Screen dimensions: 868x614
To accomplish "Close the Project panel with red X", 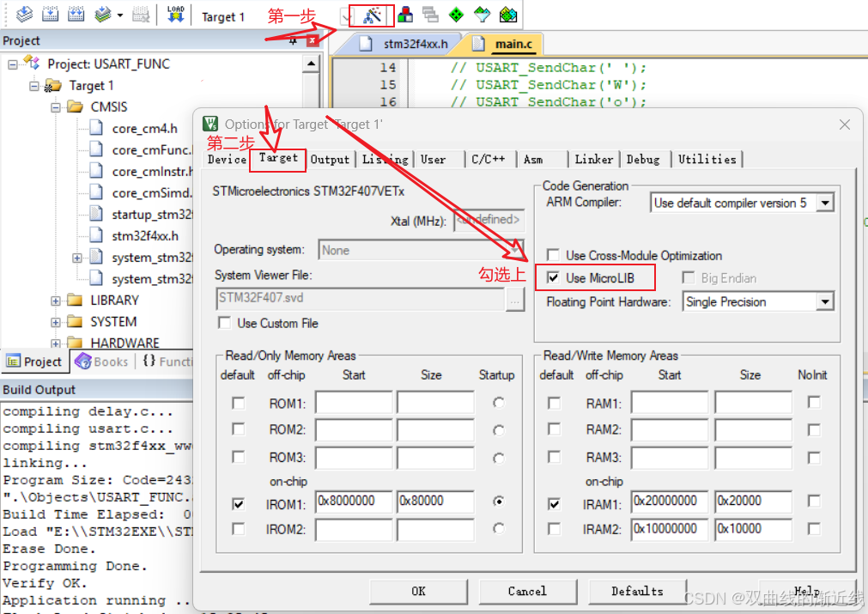I will point(313,40).
